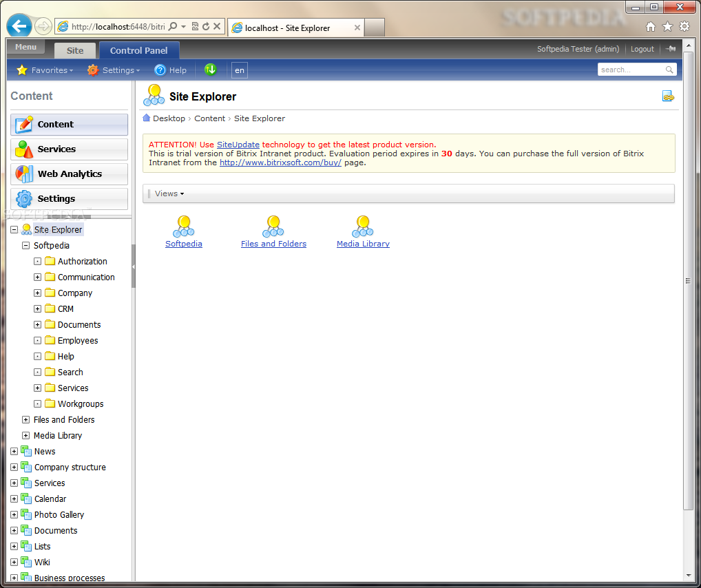Click the sidebar collapse handle

click(x=133, y=266)
